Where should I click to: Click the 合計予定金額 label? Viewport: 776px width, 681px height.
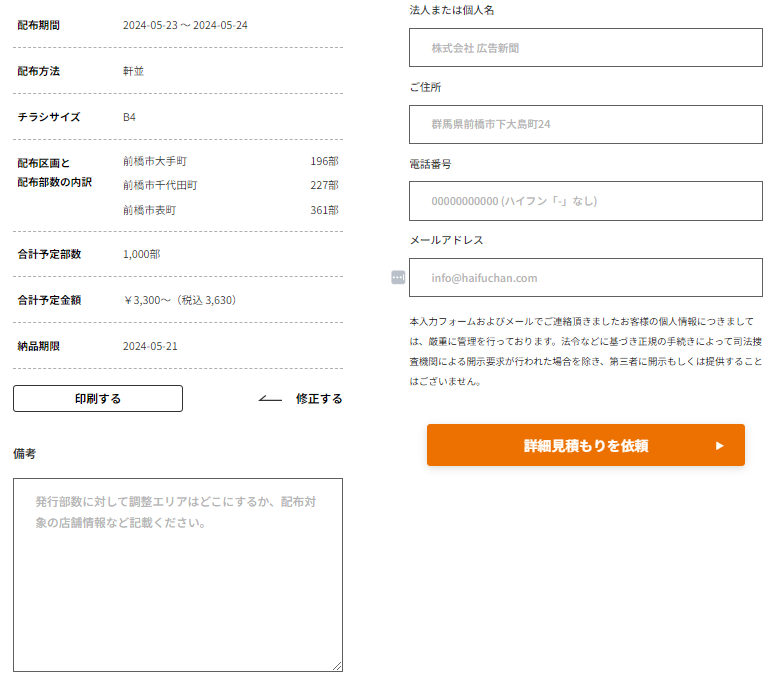[49, 300]
